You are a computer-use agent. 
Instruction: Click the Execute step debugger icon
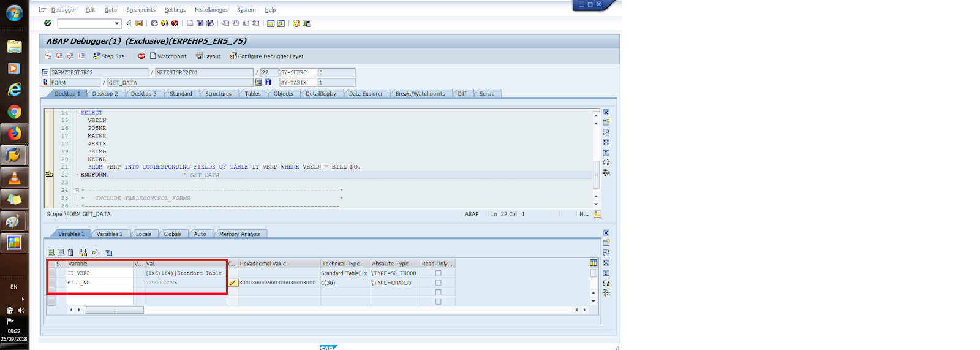pyautogui.click(x=59, y=56)
